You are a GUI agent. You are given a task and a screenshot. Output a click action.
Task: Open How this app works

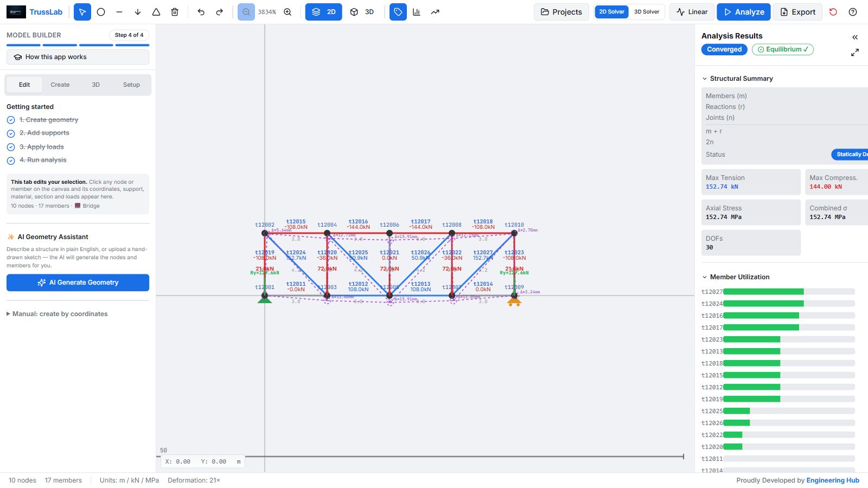click(x=78, y=57)
